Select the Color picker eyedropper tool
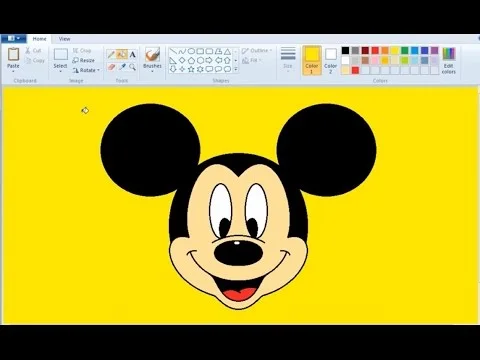The width and height of the screenshot is (480, 360). pos(122,67)
